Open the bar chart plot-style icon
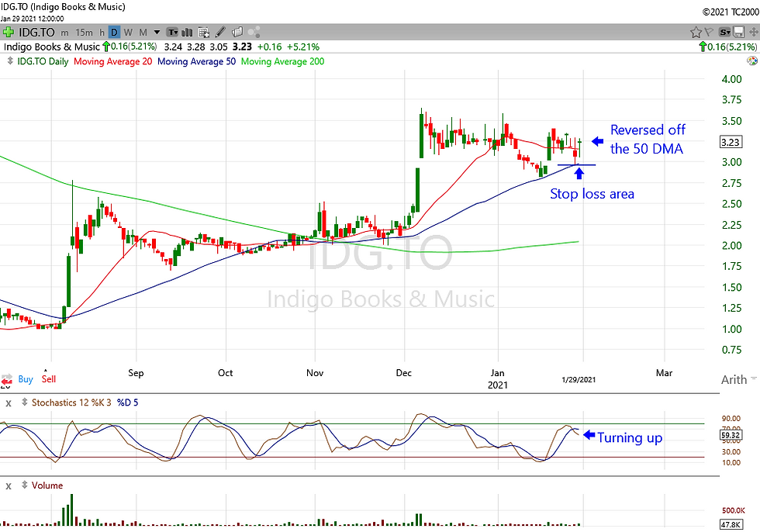The image size is (760, 532). [x=187, y=33]
